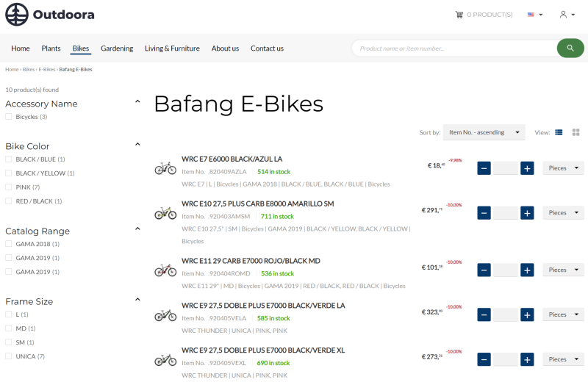Viewport: 588px width, 385px height.
Task: Check the L frame size filter
Action: click(x=9, y=314)
